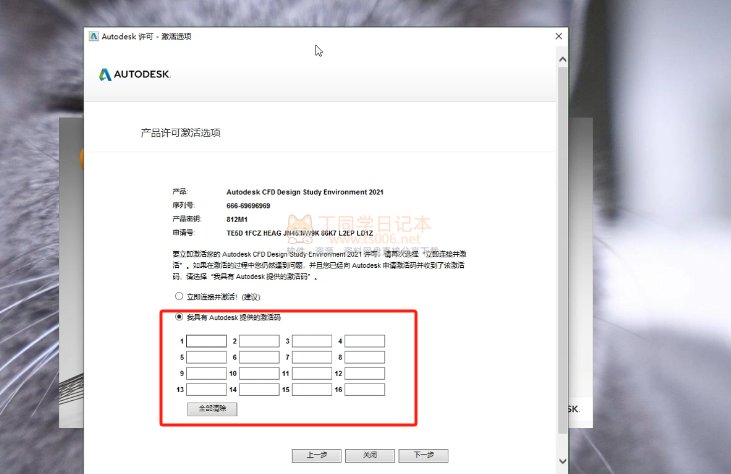Click activation code field 13
Image resolution: width=731 pixels, height=474 pixels.
click(x=207, y=389)
